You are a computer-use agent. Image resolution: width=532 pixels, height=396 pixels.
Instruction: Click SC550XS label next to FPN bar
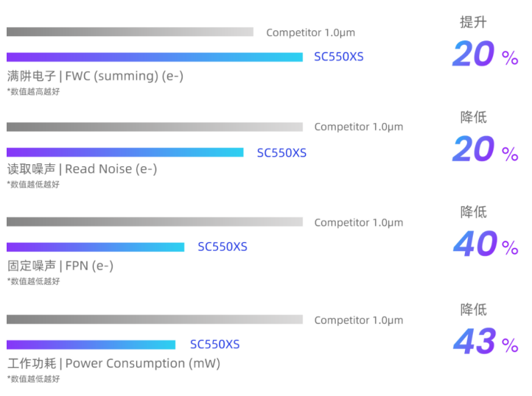223,247
